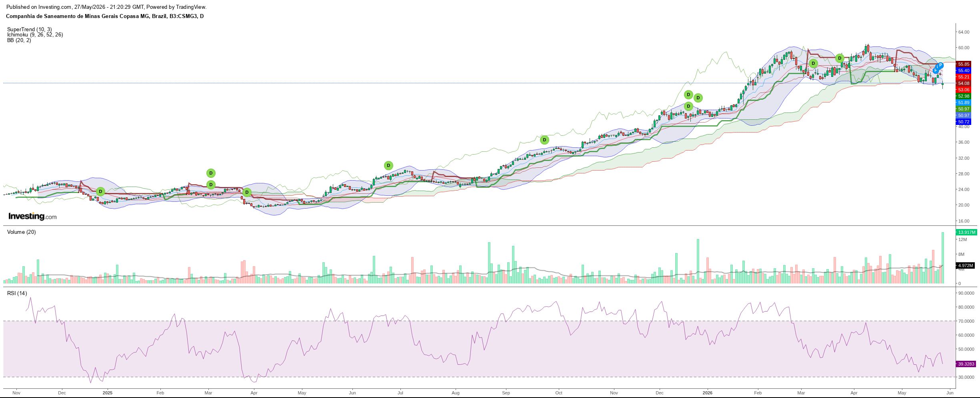Click the 24.00 price axis label
The height and width of the screenshot is (398, 980).
(964, 189)
